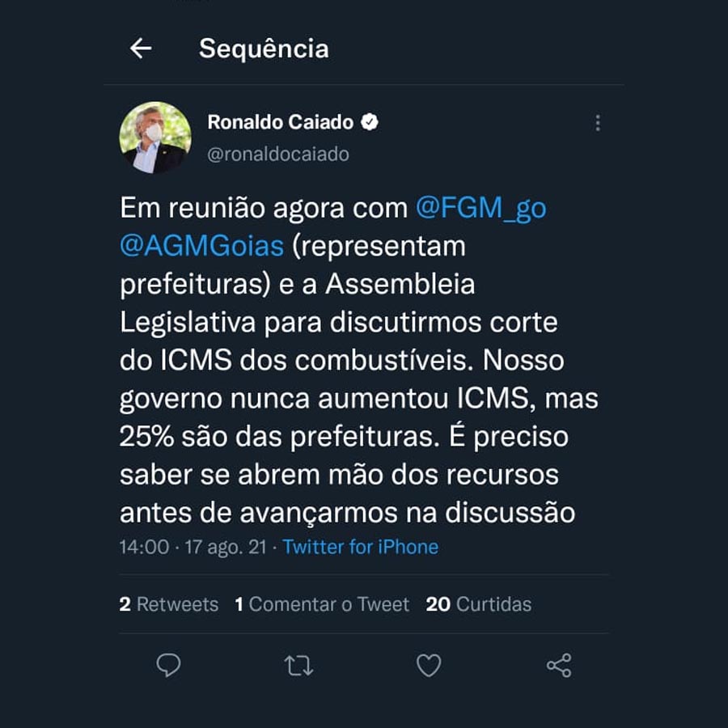This screenshot has width=728, height=728.
Task: Click the 17 ago. 21 date
Action: (226, 547)
